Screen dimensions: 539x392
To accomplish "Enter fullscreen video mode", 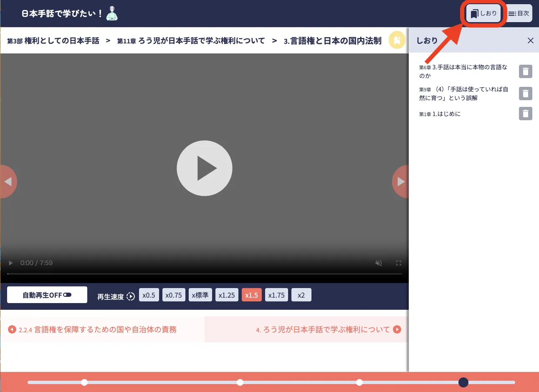I will [x=398, y=263].
